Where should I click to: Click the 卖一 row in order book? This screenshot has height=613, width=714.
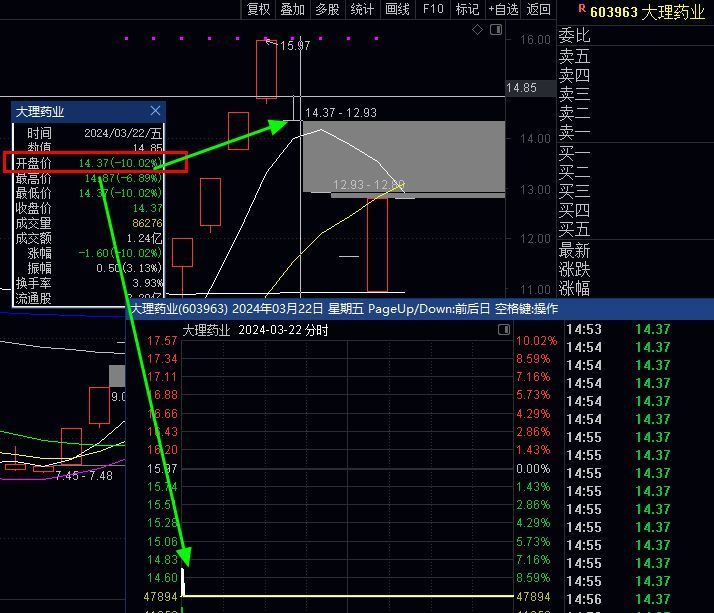[575, 132]
